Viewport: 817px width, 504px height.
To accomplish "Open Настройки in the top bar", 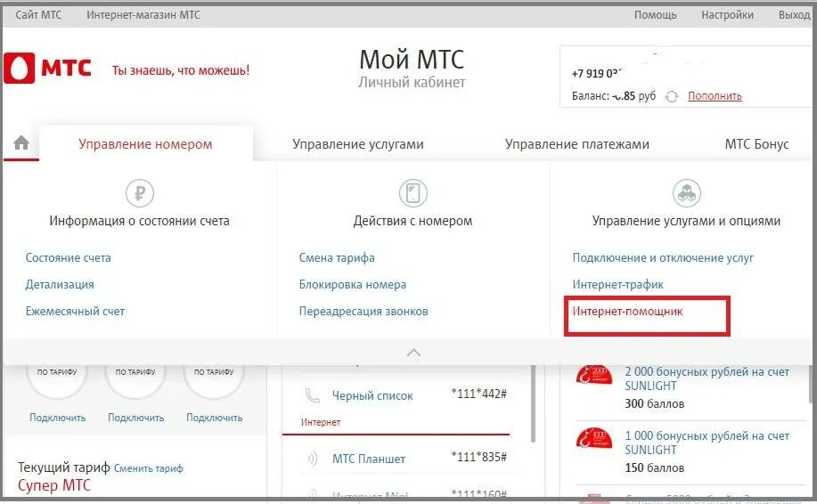I will (727, 14).
